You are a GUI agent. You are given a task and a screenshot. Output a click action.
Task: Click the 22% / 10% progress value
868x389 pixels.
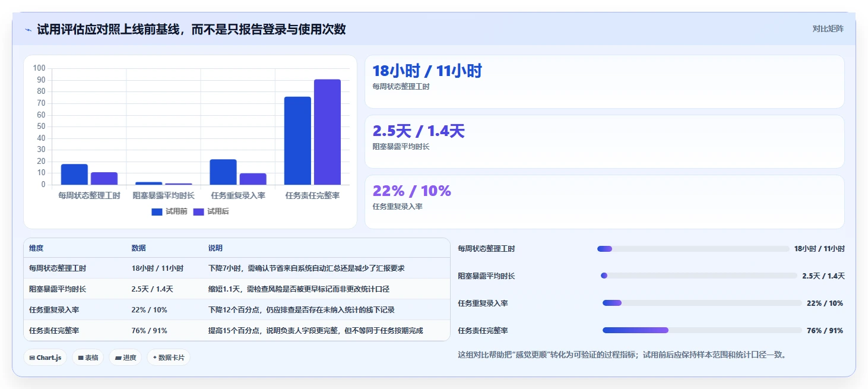pos(825,303)
